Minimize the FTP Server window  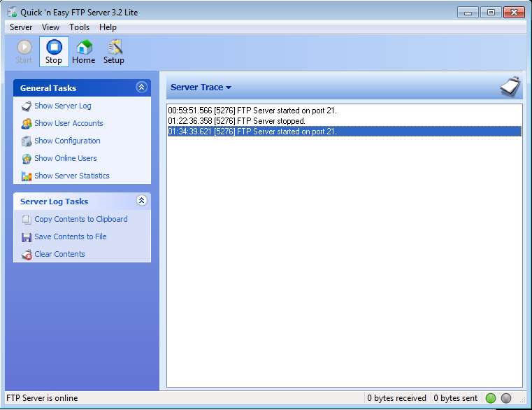point(468,13)
